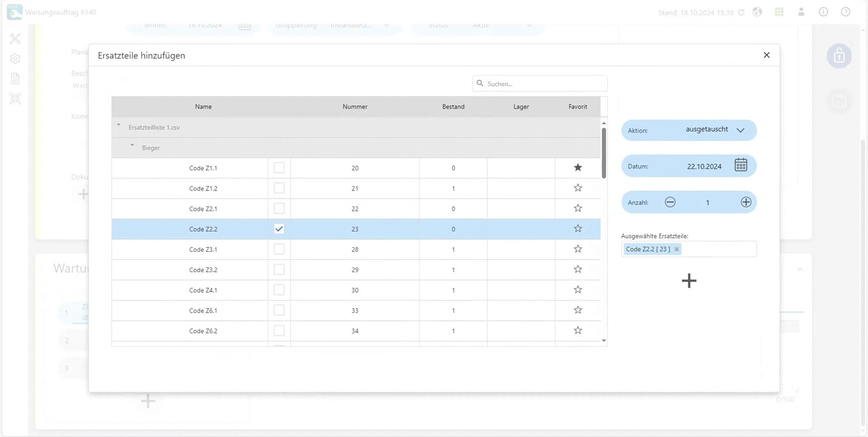Open the calendar picker beside Datum
This screenshot has height=437, width=868.
[740, 166]
